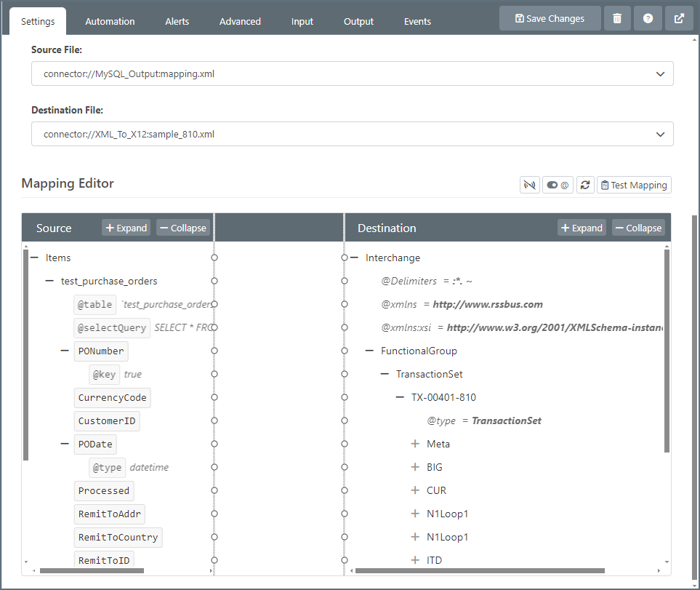
Task: Click the Destination panel Collapse button
Action: (638, 228)
